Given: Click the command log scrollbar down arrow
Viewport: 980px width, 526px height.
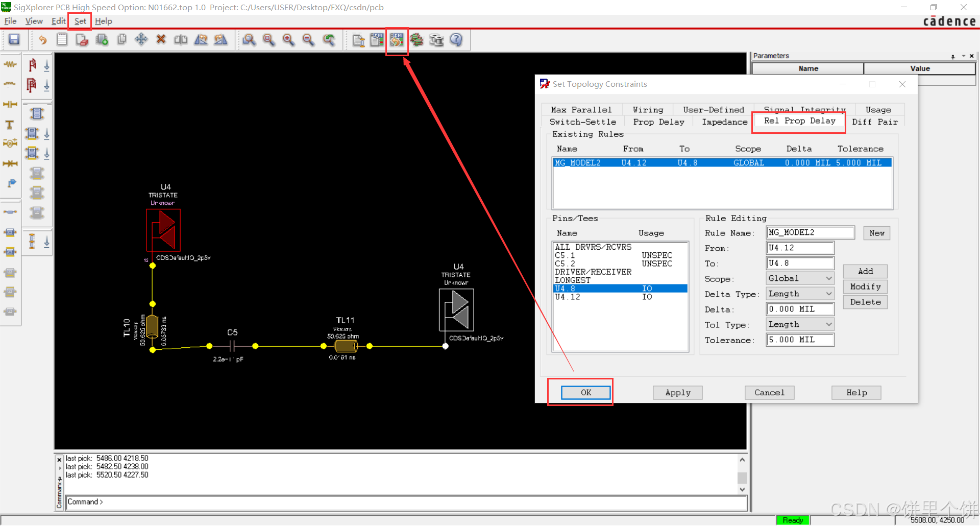Looking at the screenshot, I should 742,489.
